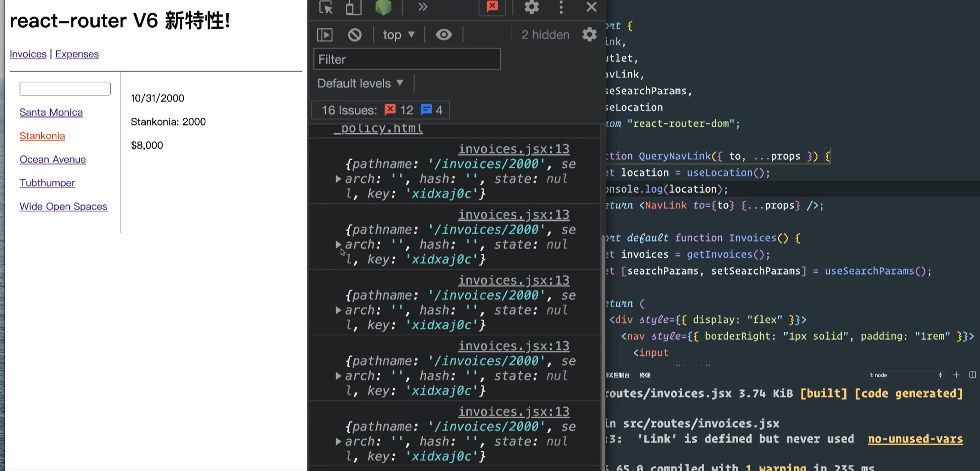Image resolution: width=980 pixels, height=471 pixels.
Task: Close the DevTools panel
Action: 591,7
